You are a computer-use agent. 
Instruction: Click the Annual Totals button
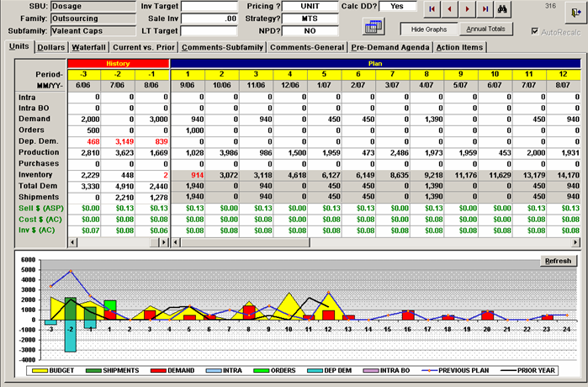click(x=485, y=29)
